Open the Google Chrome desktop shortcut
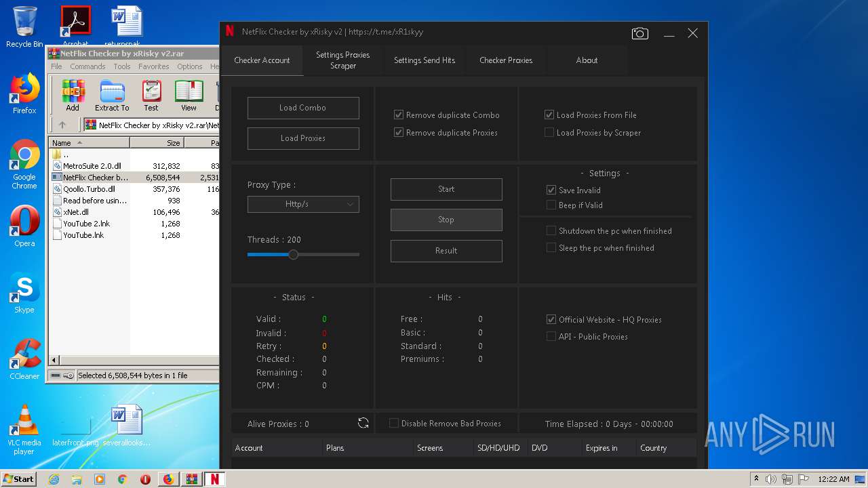 [x=24, y=165]
